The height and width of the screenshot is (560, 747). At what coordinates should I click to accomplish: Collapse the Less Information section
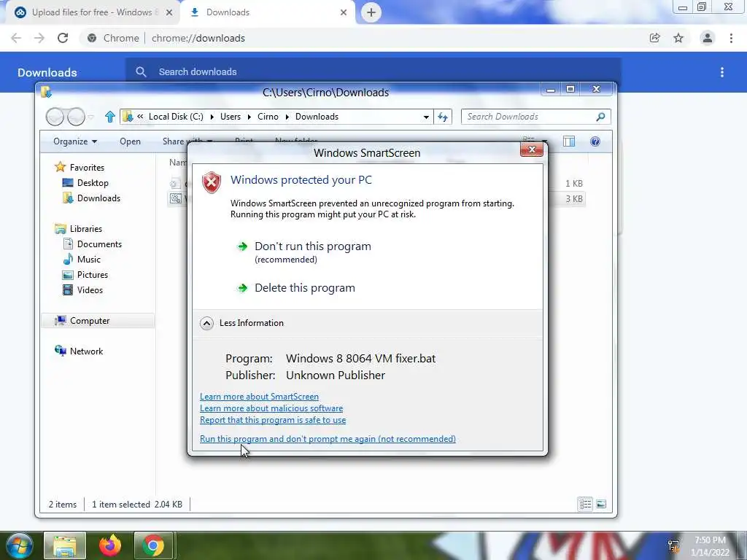(x=242, y=323)
